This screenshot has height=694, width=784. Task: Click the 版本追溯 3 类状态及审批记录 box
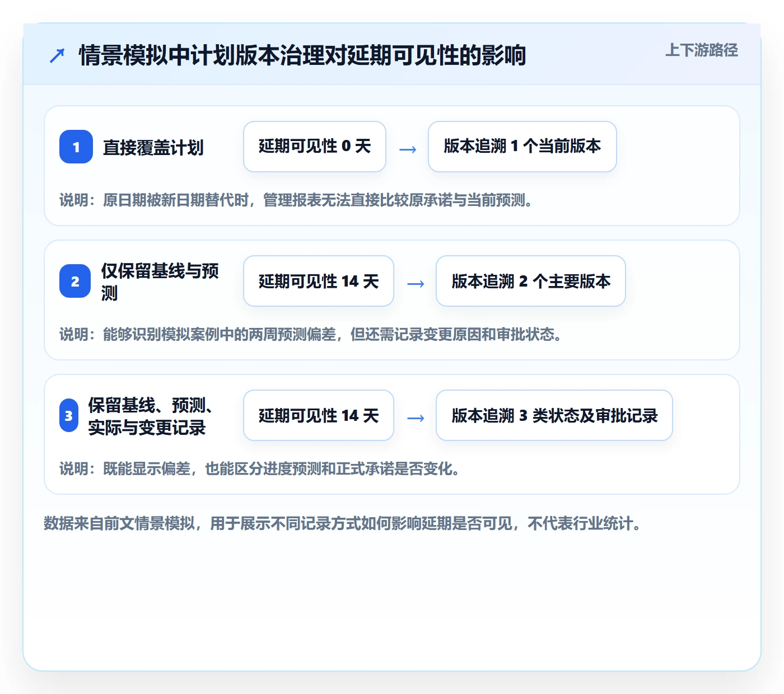point(554,415)
